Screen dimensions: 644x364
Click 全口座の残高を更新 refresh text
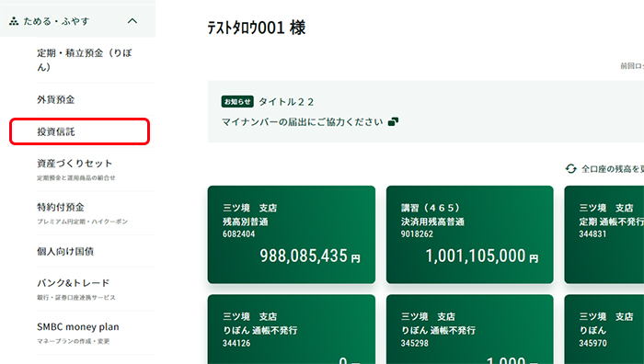(x=613, y=168)
